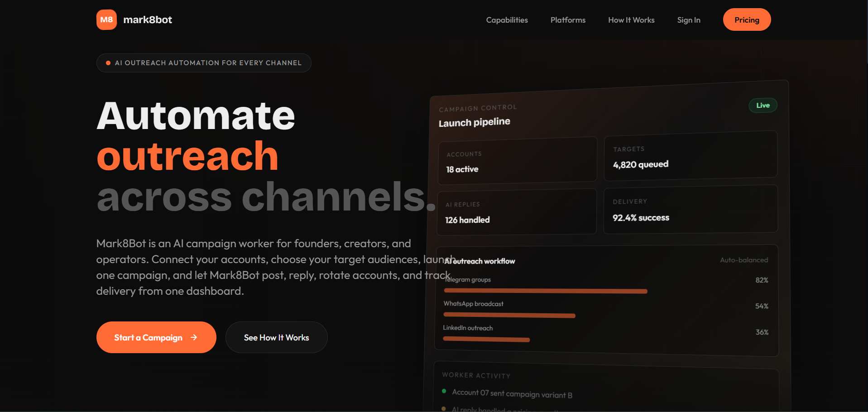
Task: Click the 36% value for LinkedIn outreach
Action: pos(762,332)
